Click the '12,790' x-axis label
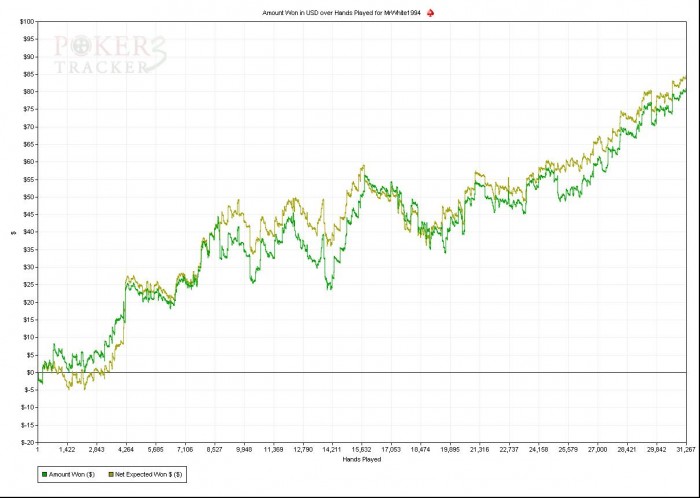 (303, 449)
